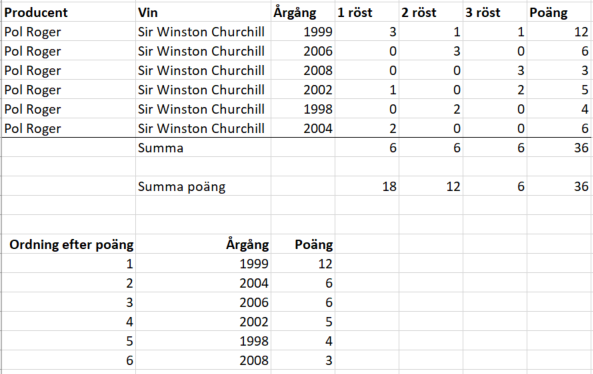Viewport: 593px width, 374px height.
Task: Click the Poäng header in top table
Action: tap(559, 12)
